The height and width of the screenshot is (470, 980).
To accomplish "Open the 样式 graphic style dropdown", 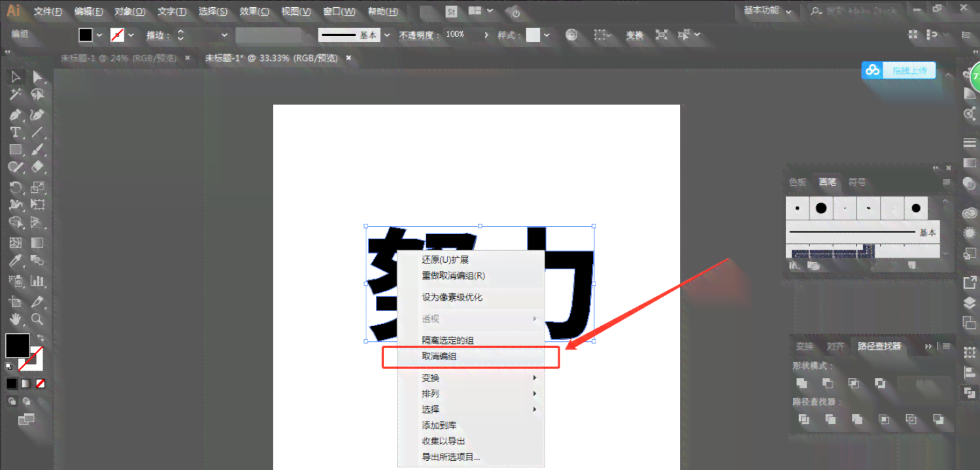I will click(547, 35).
